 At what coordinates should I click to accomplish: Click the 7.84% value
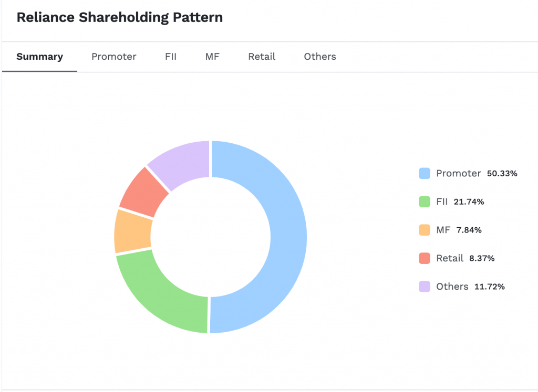[469, 230]
